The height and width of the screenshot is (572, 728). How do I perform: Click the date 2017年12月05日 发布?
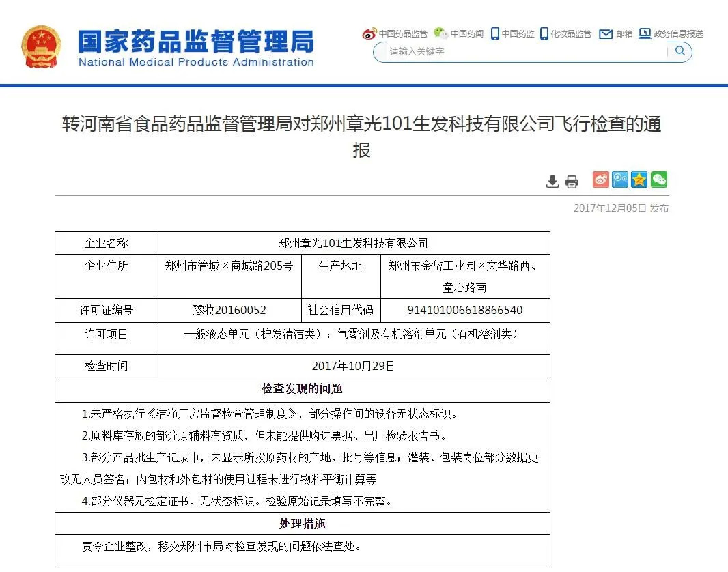(x=621, y=208)
